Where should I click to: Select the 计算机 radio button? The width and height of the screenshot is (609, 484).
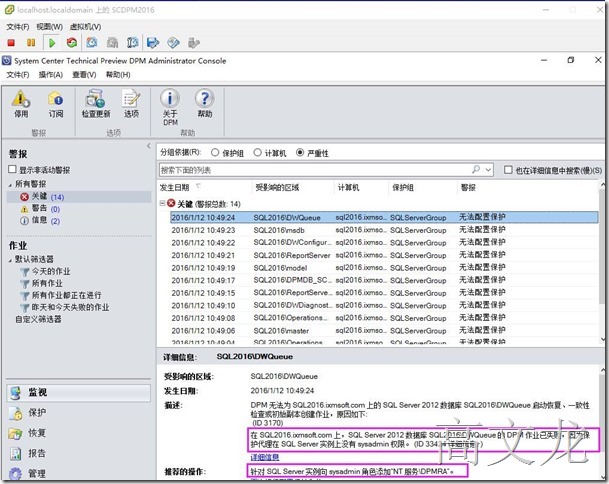coord(257,153)
